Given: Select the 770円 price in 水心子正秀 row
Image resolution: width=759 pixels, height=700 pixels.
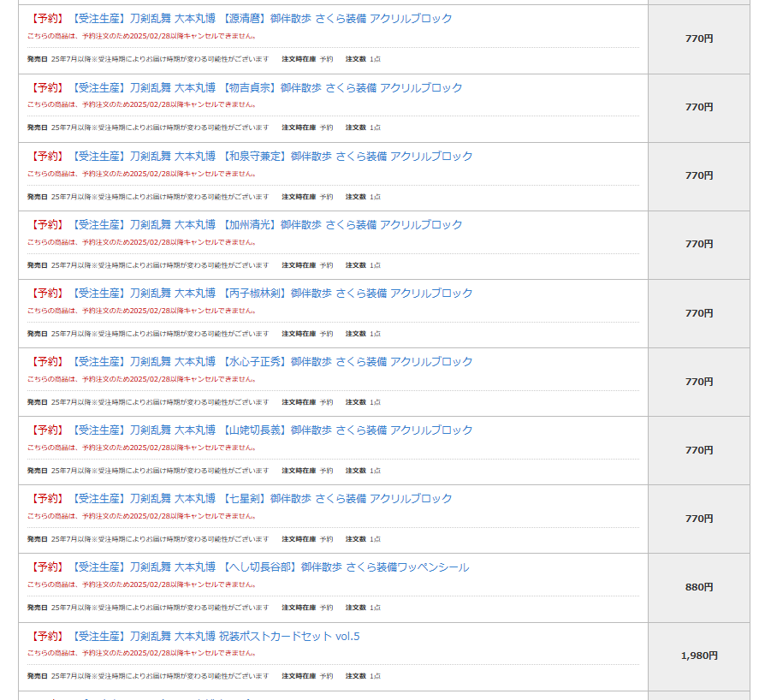Looking at the screenshot, I should coord(699,382).
